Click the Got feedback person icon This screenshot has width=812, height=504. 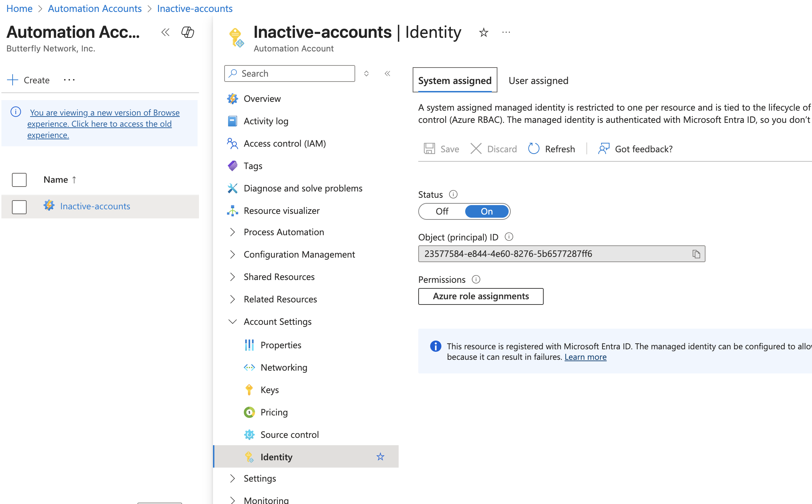pos(604,149)
